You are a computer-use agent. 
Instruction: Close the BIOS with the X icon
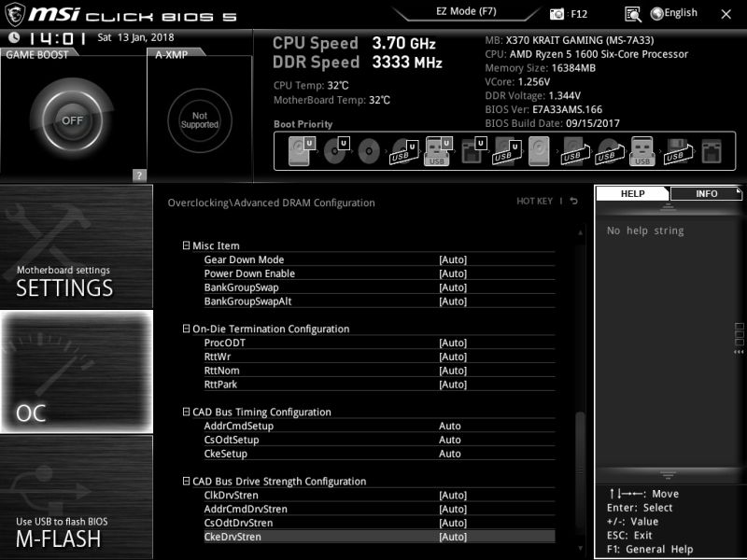tap(726, 14)
